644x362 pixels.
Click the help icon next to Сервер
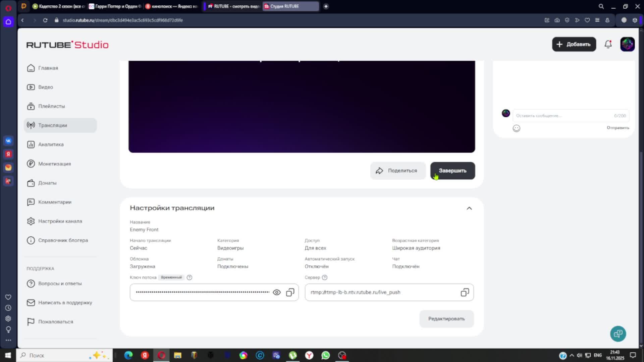tap(324, 278)
